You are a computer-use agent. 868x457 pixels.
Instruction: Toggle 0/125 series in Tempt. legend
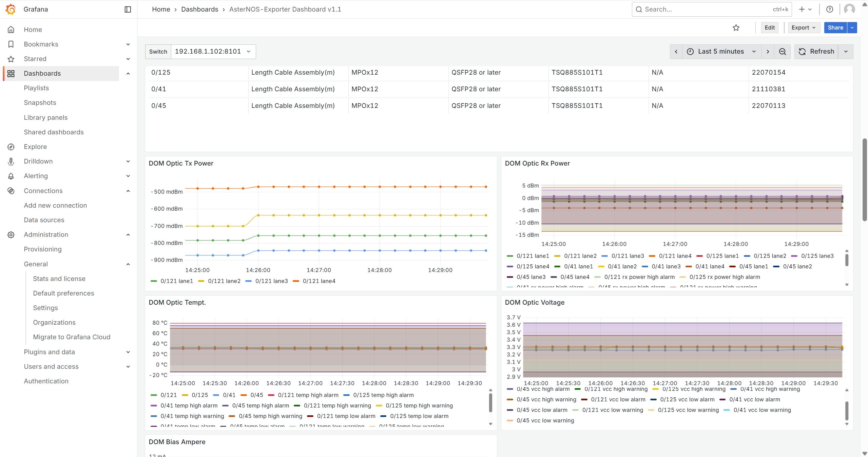click(199, 395)
